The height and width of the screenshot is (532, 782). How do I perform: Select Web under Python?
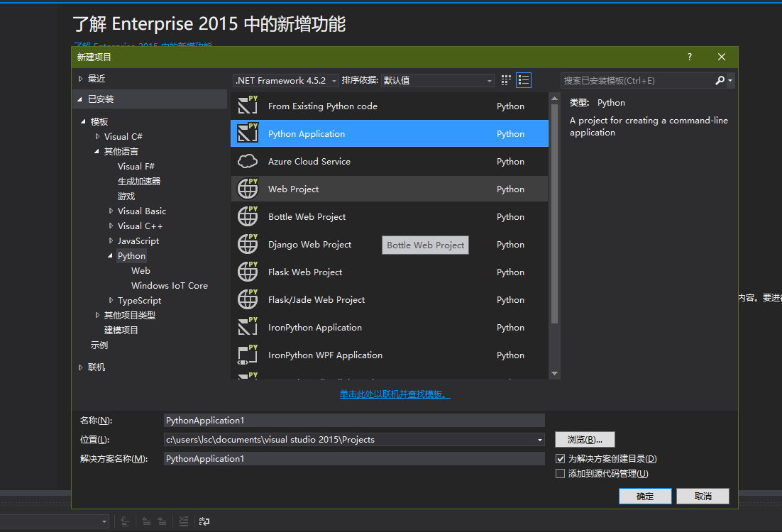coord(141,271)
